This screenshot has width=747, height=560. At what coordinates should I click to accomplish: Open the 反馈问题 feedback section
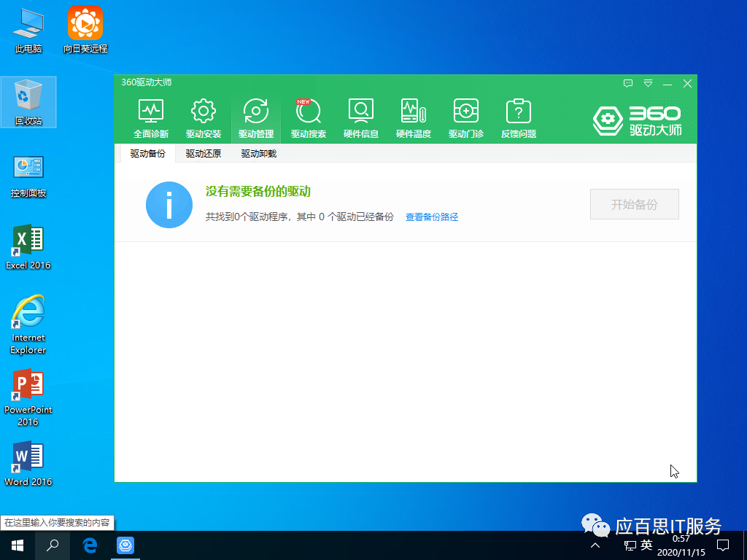tap(519, 119)
